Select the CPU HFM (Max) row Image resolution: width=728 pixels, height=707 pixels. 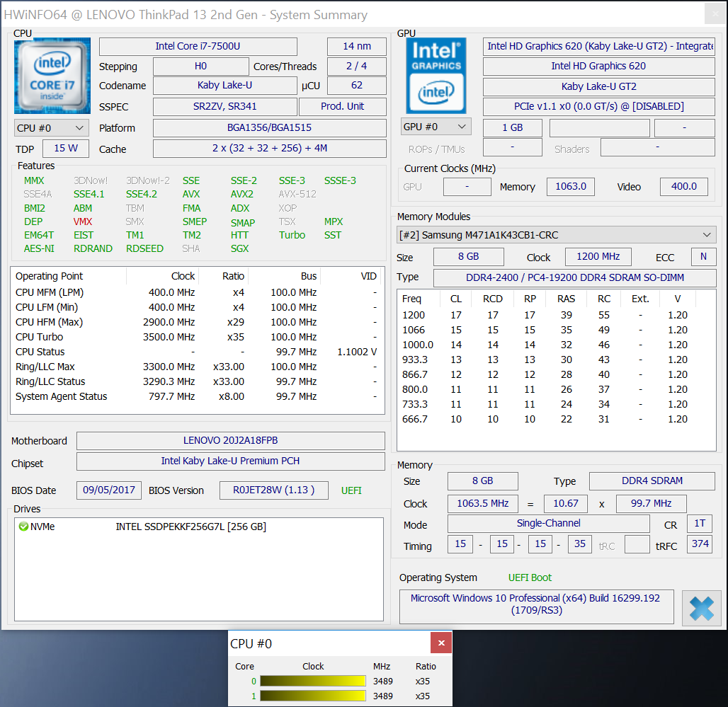tap(198, 323)
